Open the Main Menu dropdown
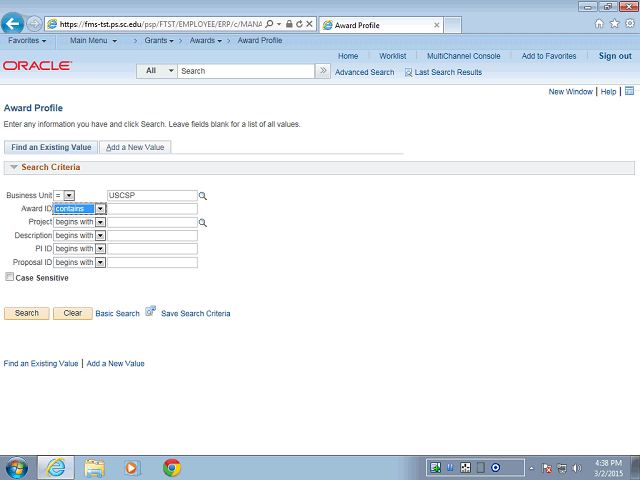640x480 pixels. pos(93,40)
